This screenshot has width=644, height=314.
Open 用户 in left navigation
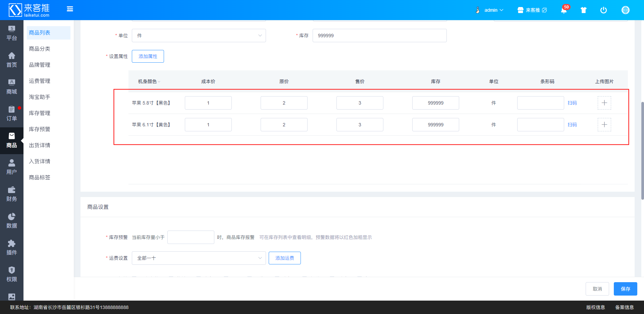pos(12,168)
